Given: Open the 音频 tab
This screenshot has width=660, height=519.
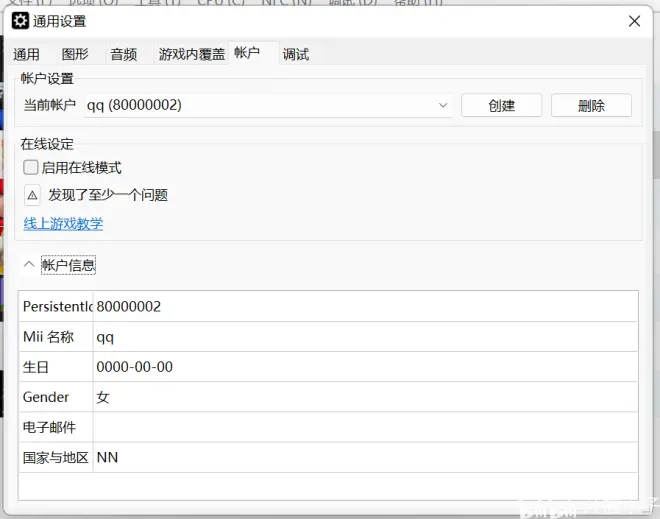Looking at the screenshot, I should (x=124, y=54).
